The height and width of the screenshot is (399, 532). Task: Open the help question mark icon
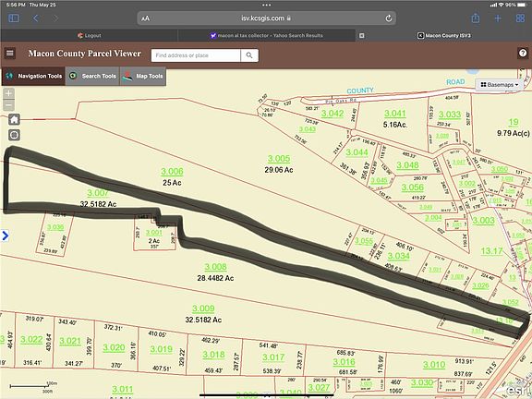pyautogui.click(x=523, y=53)
